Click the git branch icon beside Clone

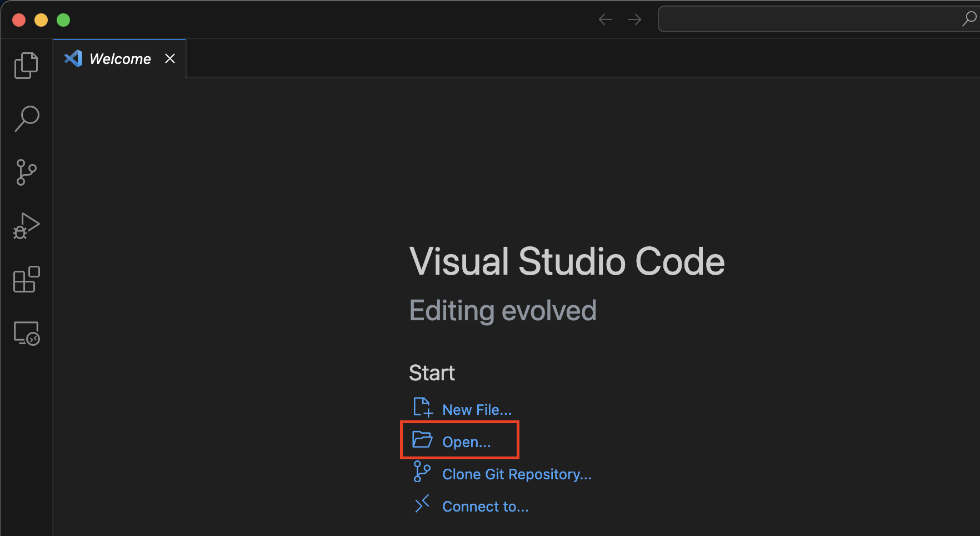(422, 472)
